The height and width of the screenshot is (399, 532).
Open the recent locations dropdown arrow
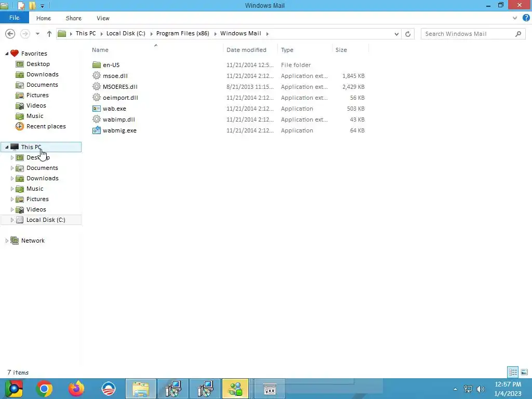pos(37,34)
